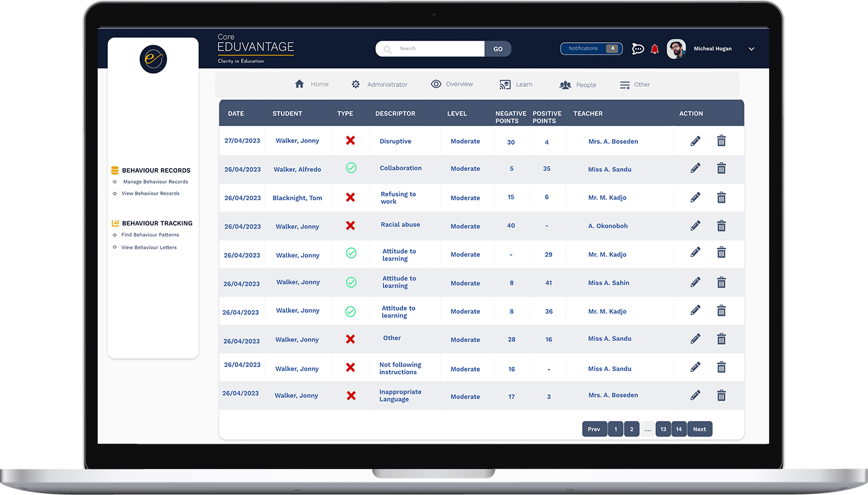Edit Tom Blacknight's record with the pencil icon
Image resolution: width=868 pixels, height=495 pixels.
pyautogui.click(x=695, y=198)
